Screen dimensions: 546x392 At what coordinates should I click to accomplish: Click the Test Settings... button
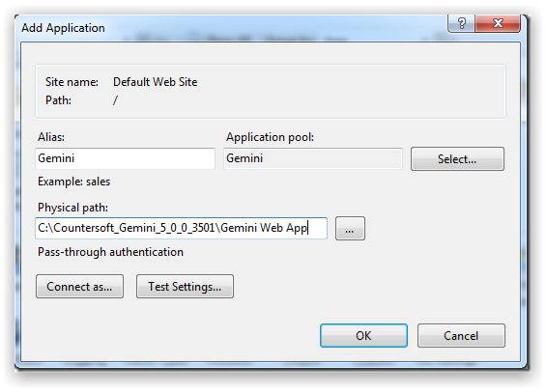185,287
